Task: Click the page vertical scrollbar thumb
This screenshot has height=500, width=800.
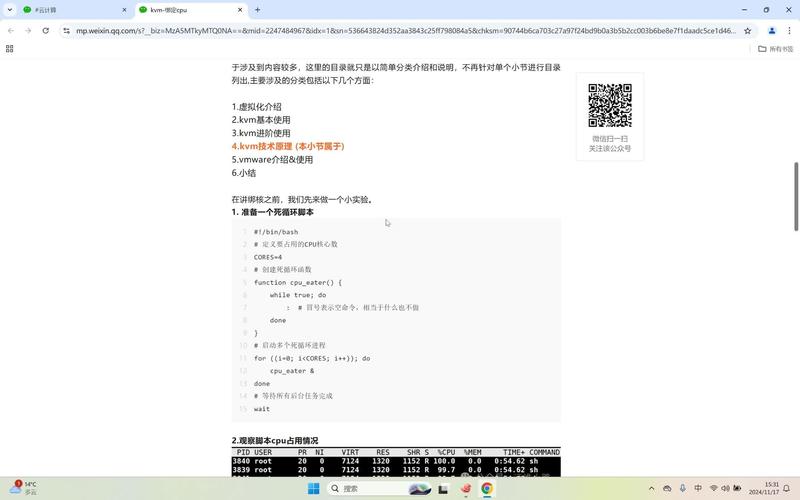Action: pyautogui.click(x=795, y=196)
